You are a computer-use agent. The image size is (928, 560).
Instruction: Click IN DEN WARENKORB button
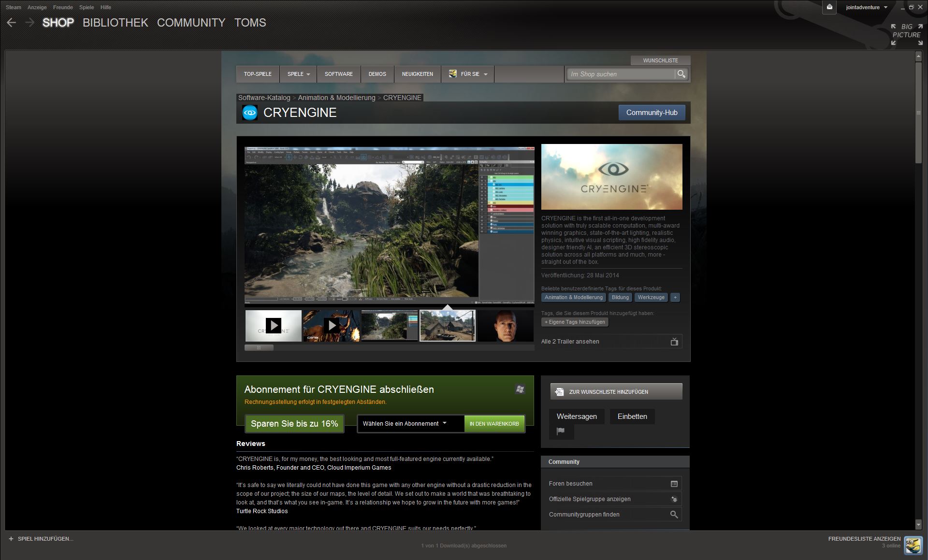click(494, 424)
